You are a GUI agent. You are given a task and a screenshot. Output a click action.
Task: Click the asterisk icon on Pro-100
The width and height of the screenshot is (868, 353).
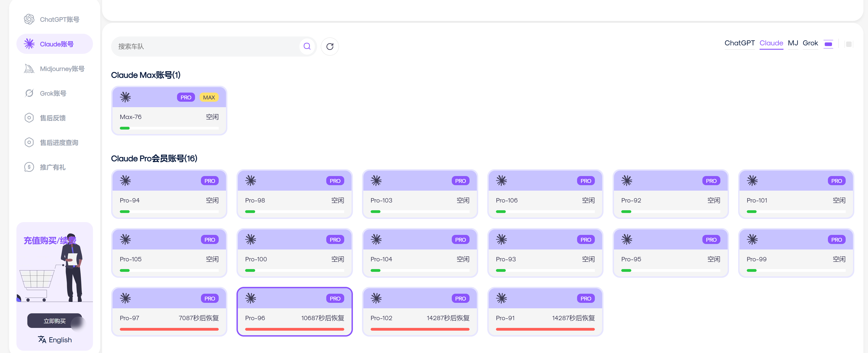[x=251, y=239]
